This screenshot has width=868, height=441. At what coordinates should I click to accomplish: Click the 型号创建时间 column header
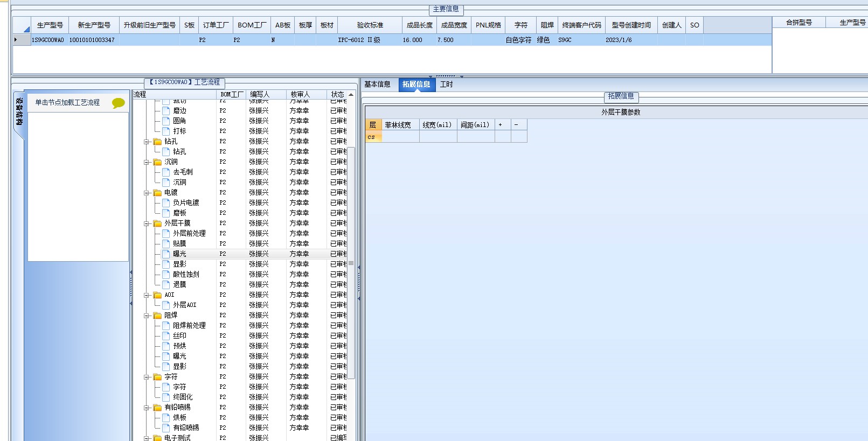pyautogui.click(x=631, y=25)
